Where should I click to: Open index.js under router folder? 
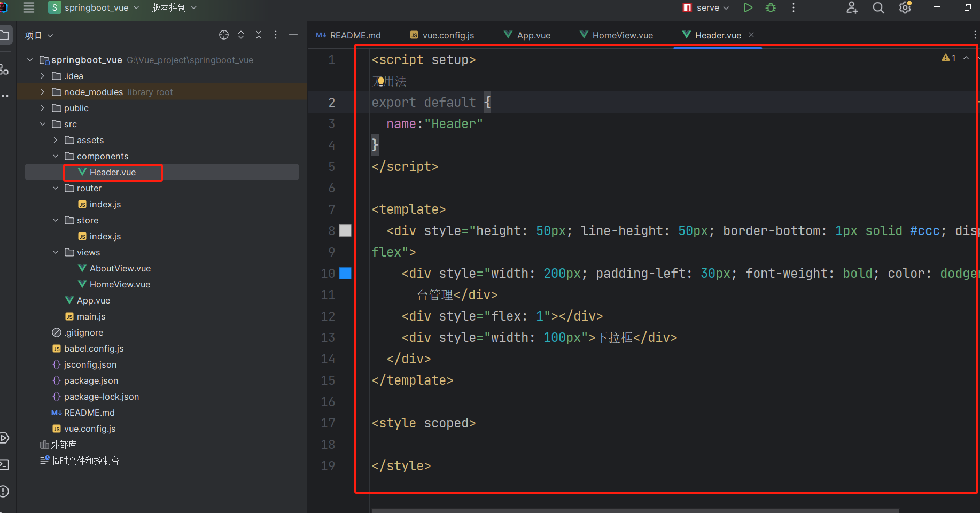tap(99, 204)
